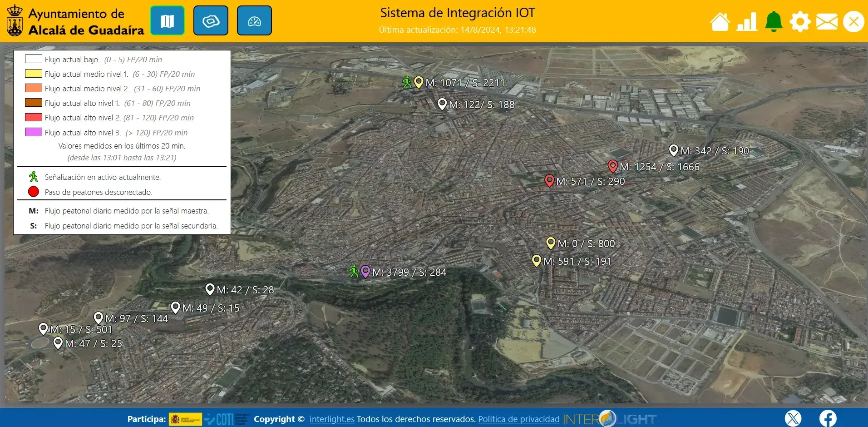Open messages envelope icon

[x=827, y=22]
